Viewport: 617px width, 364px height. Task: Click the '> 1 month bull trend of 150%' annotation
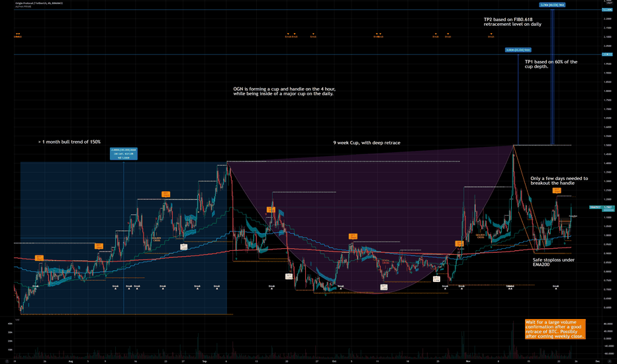tap(70, 142)
